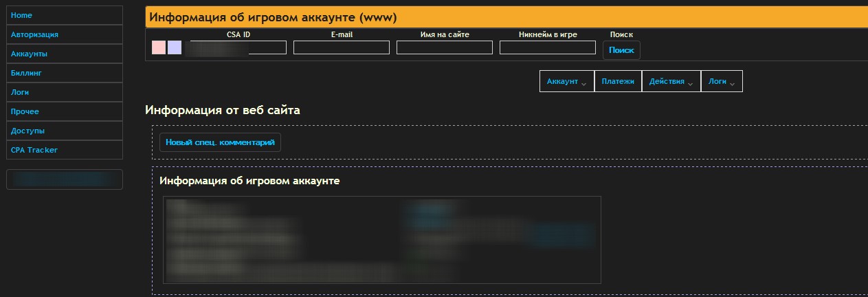Open CPA Tracker in the sidebar

coord(65,150)
